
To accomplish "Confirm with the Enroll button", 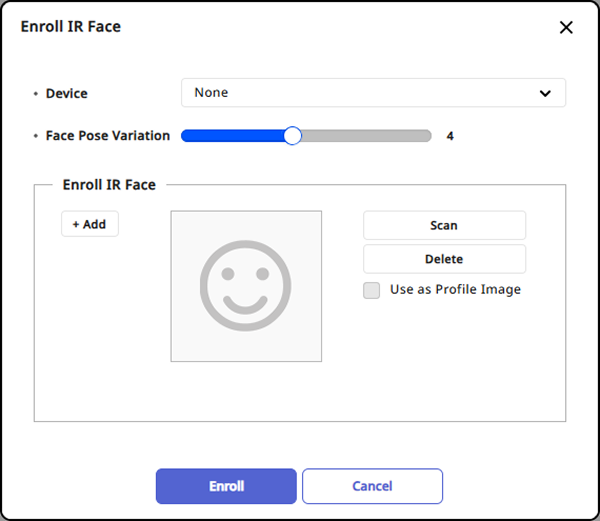I will [226, 486].
